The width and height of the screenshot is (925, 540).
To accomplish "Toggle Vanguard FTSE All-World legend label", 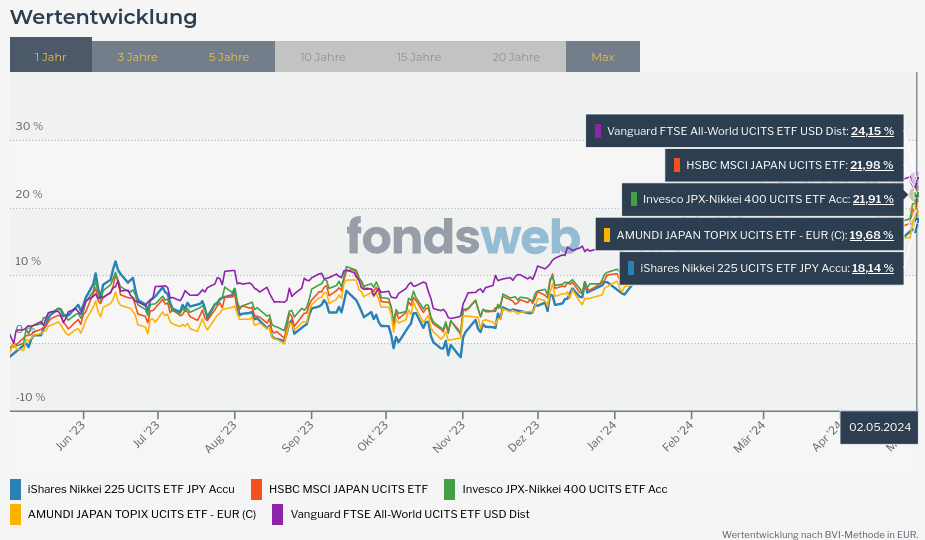I will coord(410,514).
